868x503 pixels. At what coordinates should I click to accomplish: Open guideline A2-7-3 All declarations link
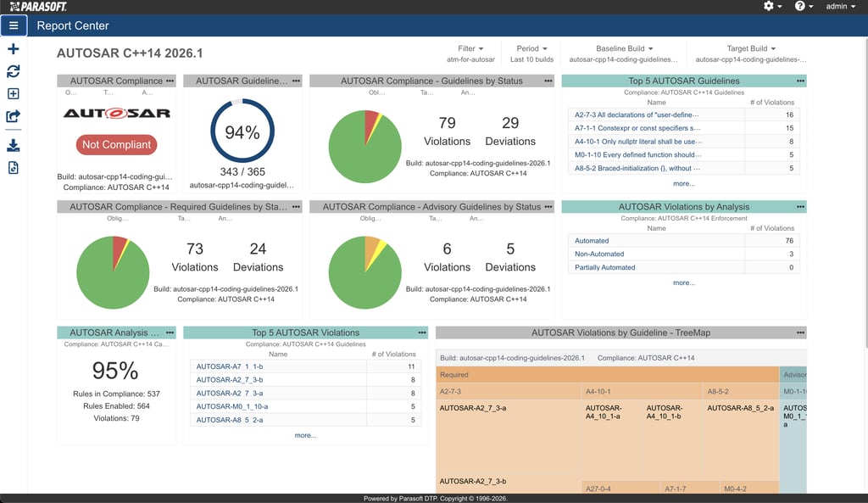pos(637,115)
